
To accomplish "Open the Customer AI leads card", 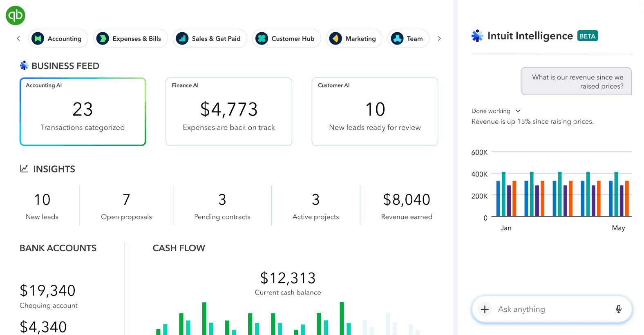I will [x=375, y=112].
